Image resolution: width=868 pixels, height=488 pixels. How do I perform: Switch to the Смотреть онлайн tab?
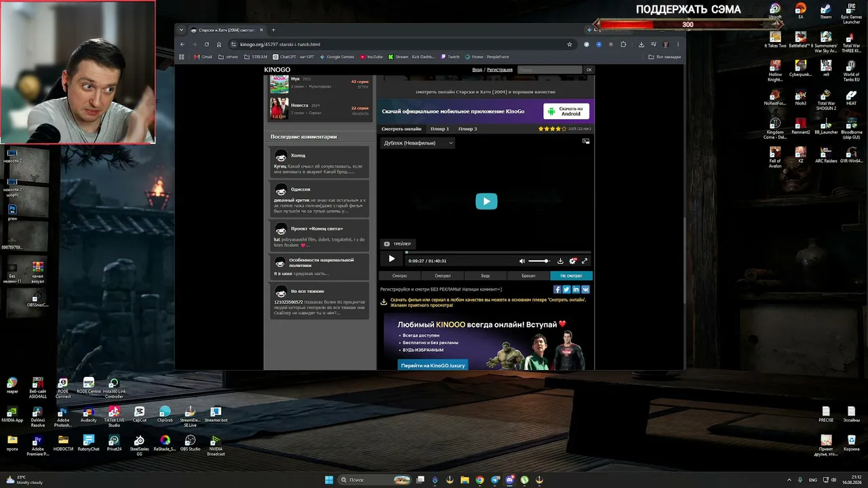coord(401,129)
